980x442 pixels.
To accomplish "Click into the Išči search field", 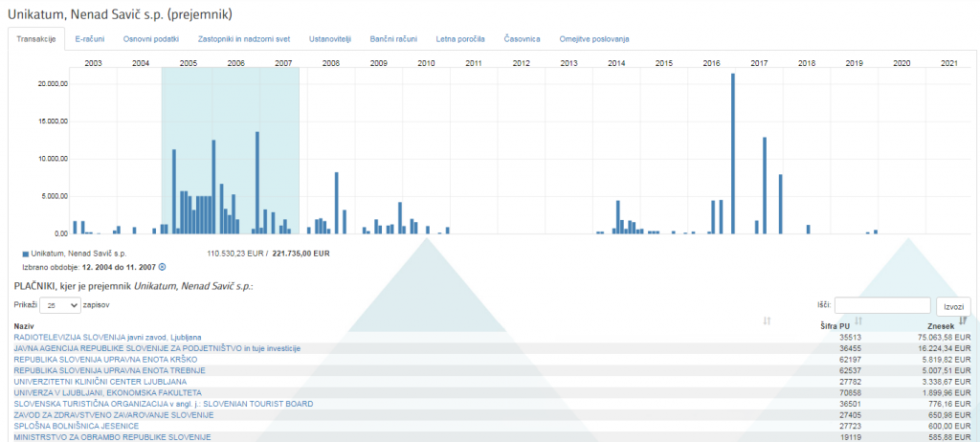I will pyautogui.click(x=881, y=305).
